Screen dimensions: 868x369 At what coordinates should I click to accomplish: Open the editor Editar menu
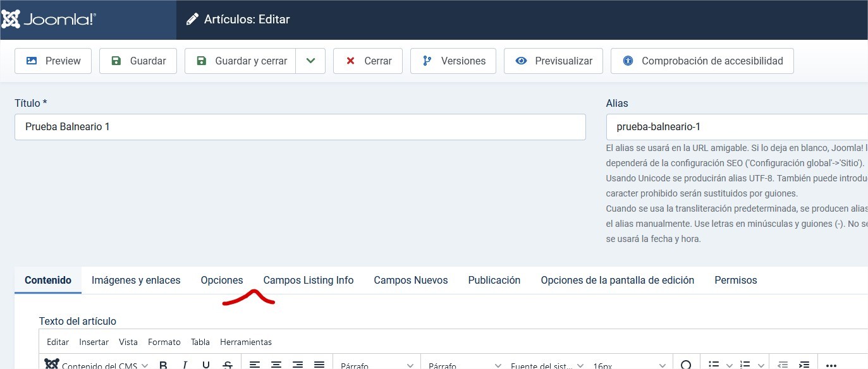(x=58, y=342)
